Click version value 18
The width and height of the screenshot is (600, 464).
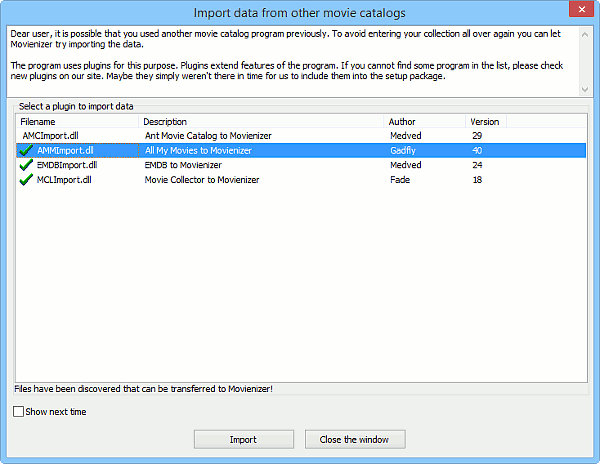pyautogui.click(x=477, y=180)
